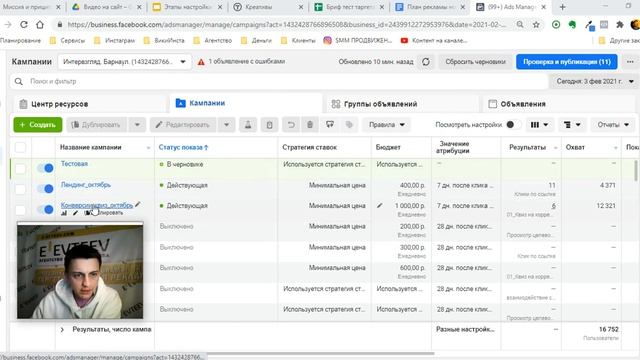Click the 'Сбросить черновики' button

click(475, 62)
